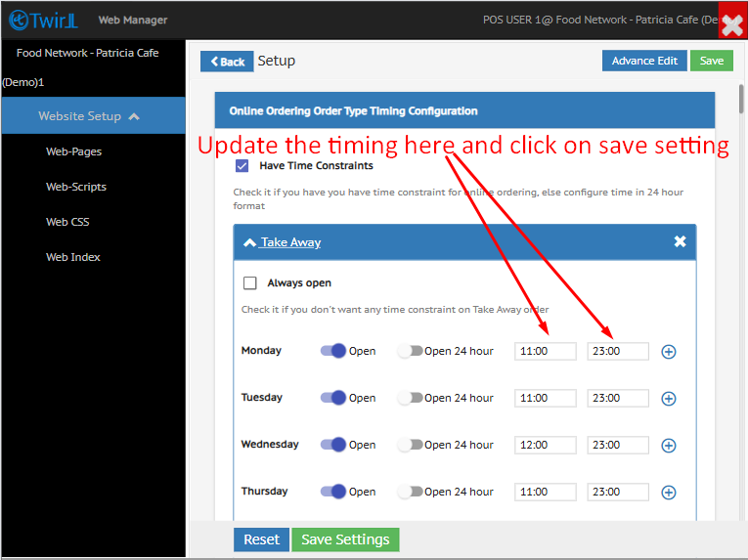Click the red close X icon
748x560 pixels.
click(x=732, y=21)
